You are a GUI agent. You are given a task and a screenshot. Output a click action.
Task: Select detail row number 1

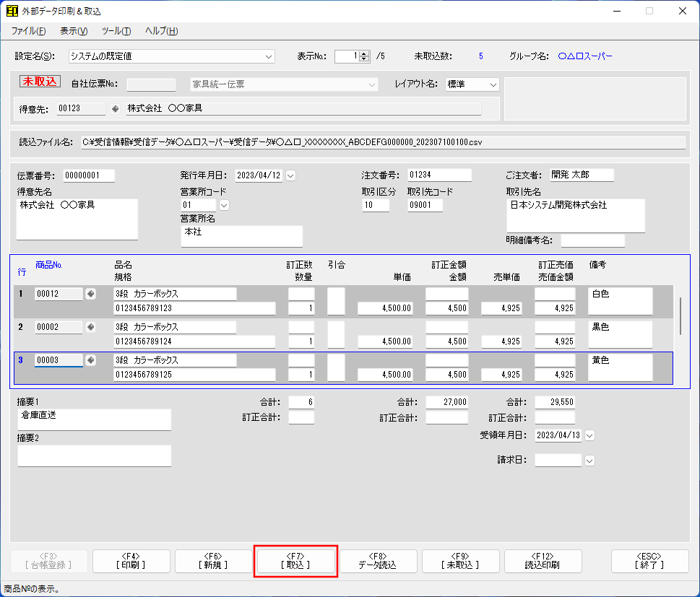20,294
